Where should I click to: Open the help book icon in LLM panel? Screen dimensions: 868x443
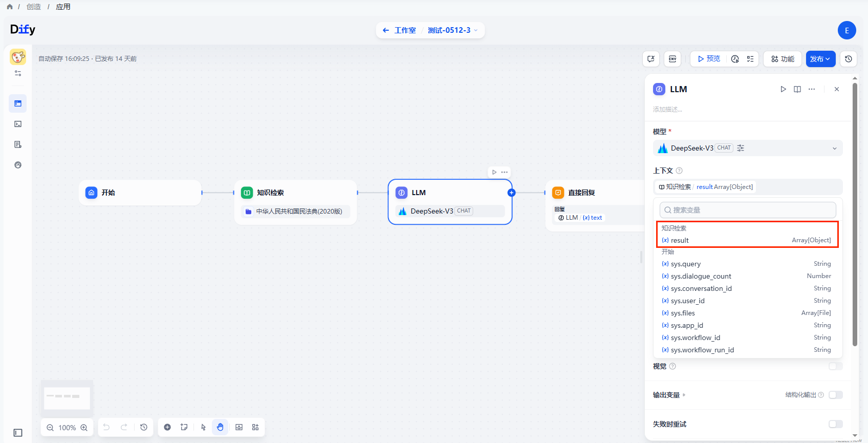797,89
